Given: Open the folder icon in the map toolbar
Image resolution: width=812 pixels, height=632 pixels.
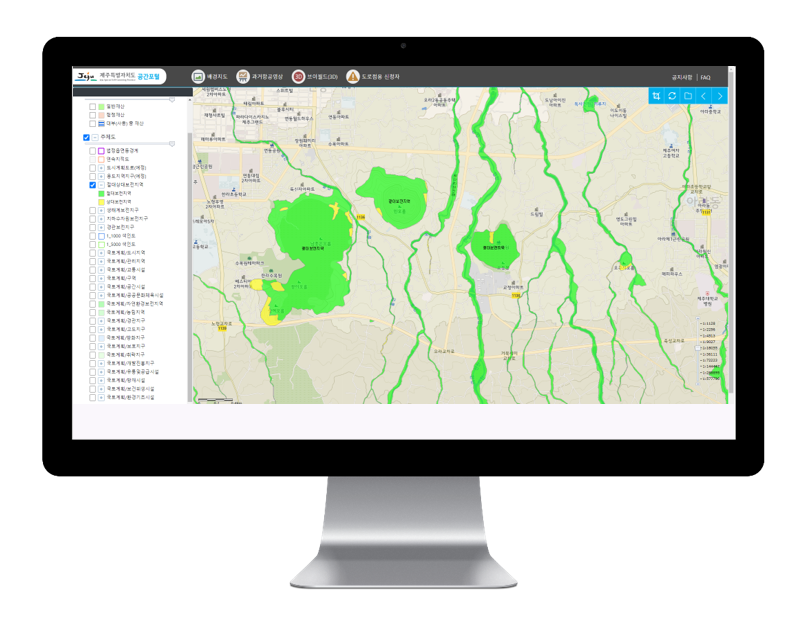Looking at the screenshot, I should (688, 96).
